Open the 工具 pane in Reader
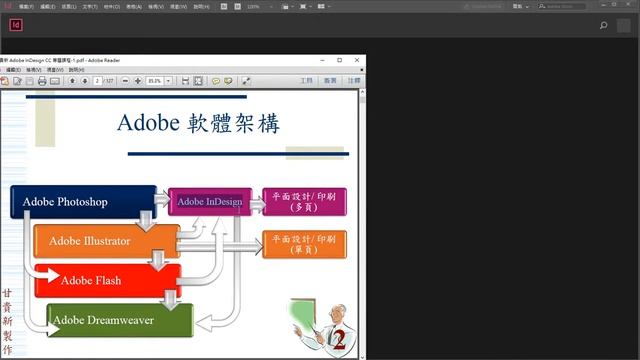Screen dimensions: 640x360 point(307,81)
